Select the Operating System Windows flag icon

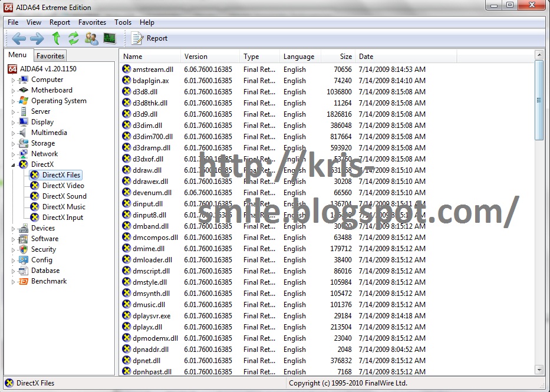pyautogui.click(x=24, y=101)
